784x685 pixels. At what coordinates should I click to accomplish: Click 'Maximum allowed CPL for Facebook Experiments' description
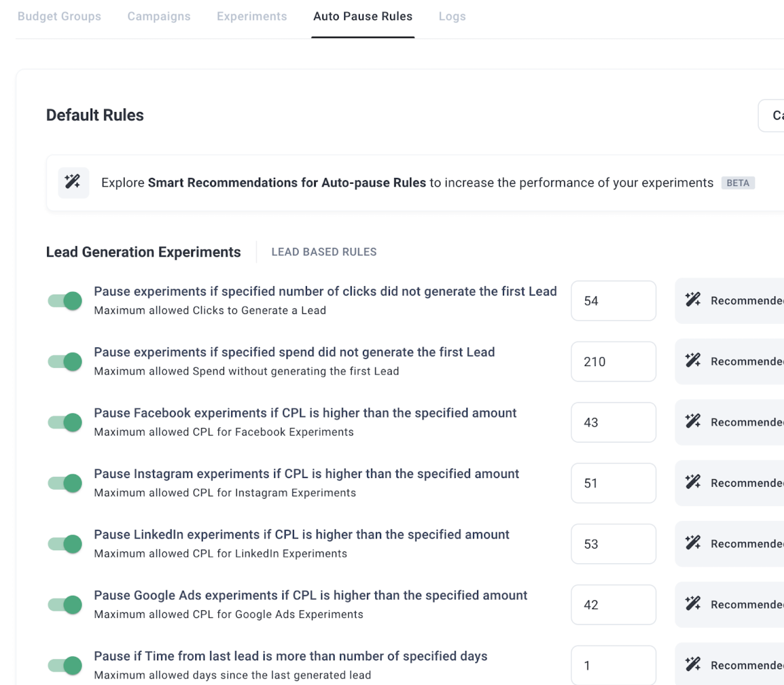point(224,432)
